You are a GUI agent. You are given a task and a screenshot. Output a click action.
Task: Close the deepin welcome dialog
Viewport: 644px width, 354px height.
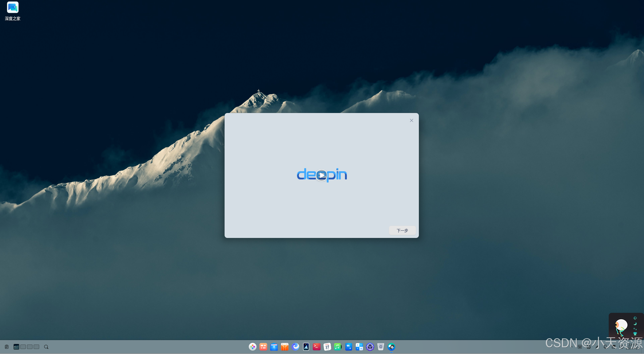point(411,121)
